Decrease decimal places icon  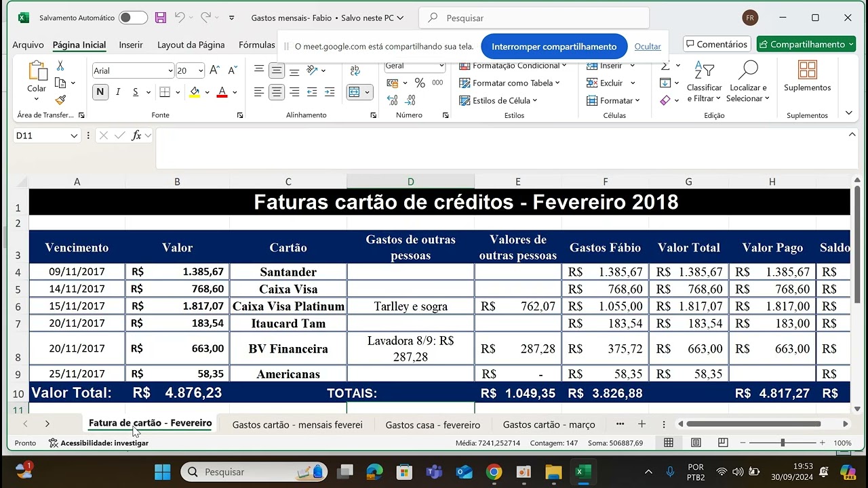pyautogui.click(x=410, y=100)
